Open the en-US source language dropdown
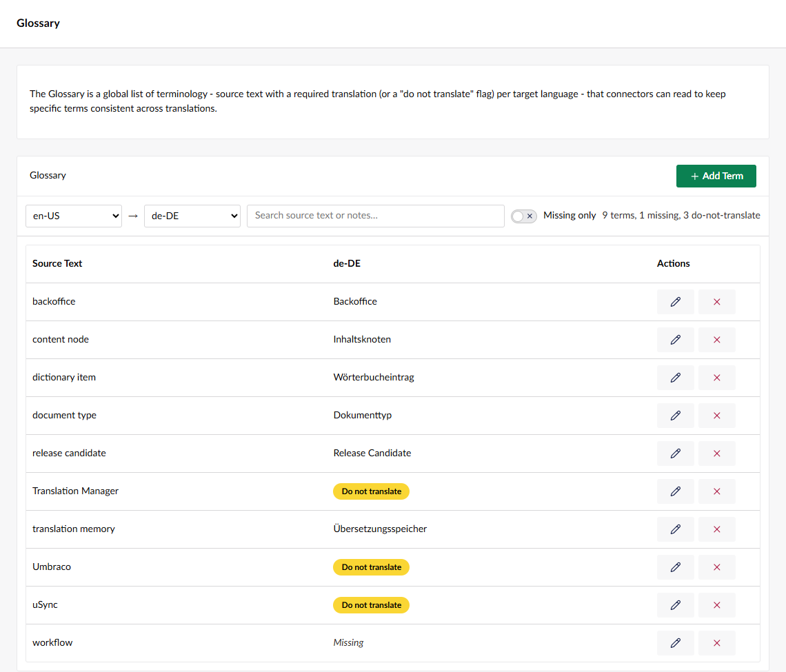Screen dimensions: 786x672 (74, 216)
